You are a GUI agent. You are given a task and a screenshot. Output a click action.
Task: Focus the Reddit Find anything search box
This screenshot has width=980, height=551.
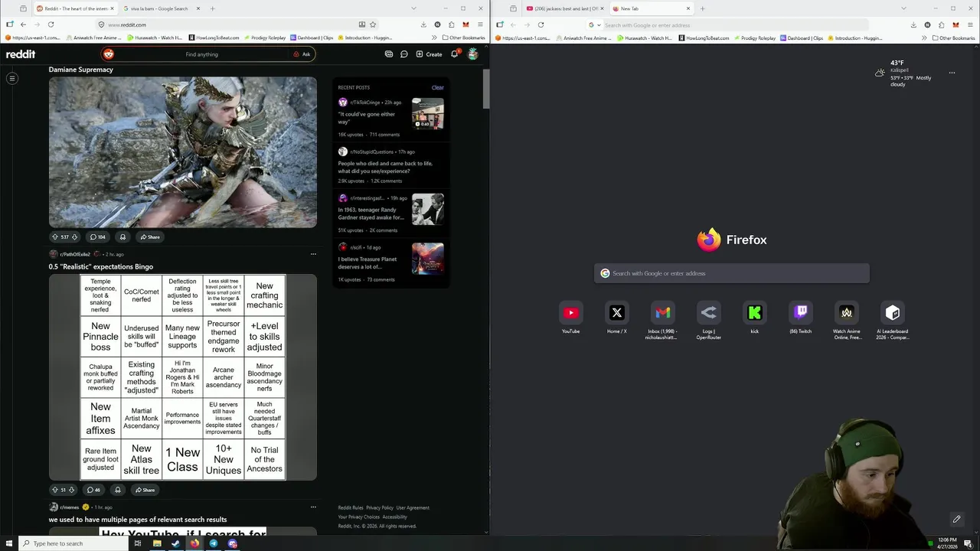[x=201, y=54]
